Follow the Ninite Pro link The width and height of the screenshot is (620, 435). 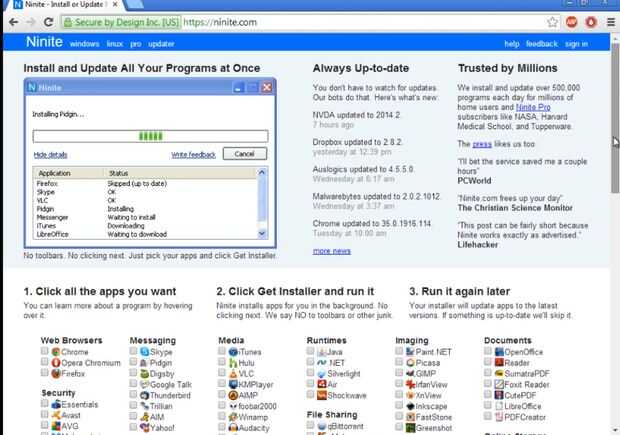533,107
